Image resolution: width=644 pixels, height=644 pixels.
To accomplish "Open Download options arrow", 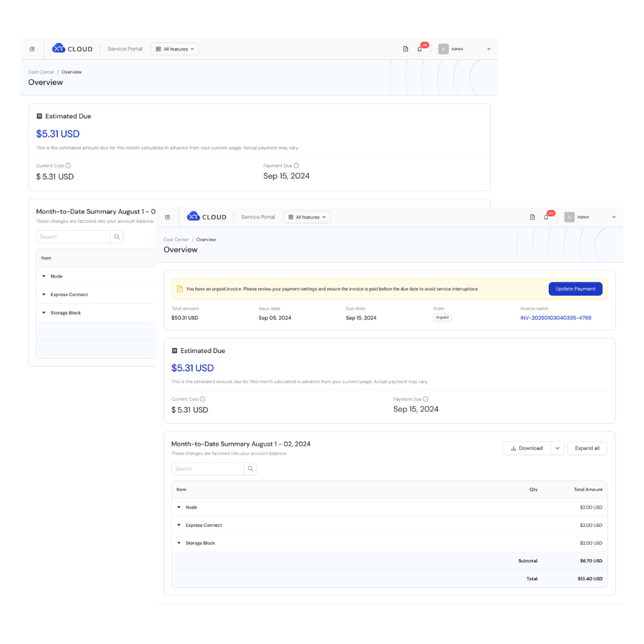I will point(557,448).
